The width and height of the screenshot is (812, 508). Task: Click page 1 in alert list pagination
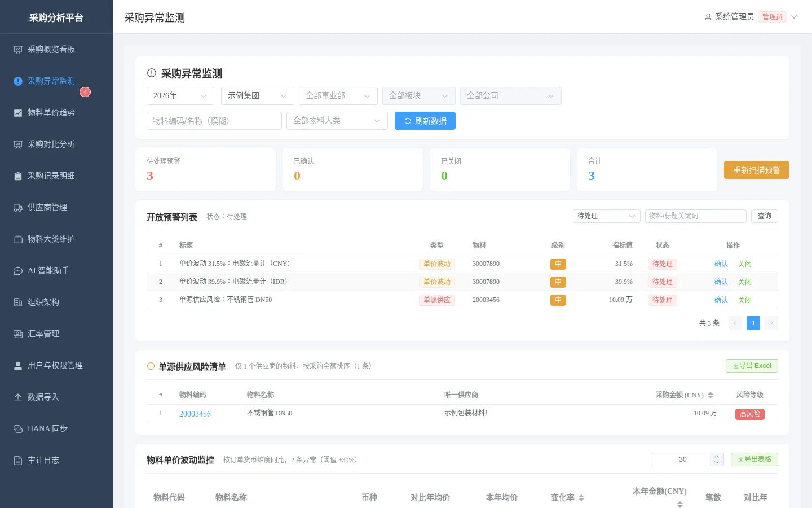click(753, 323)
